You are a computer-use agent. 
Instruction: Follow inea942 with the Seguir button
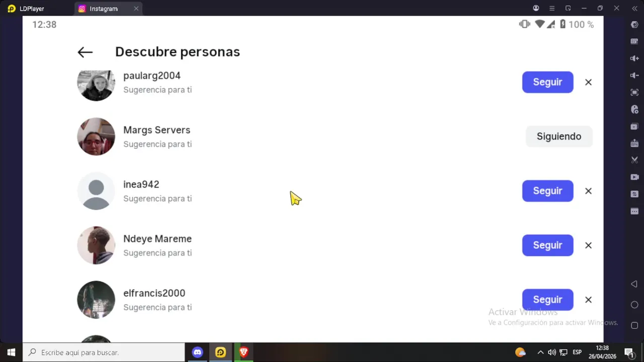pyautogui.click(x=547, y=191)
